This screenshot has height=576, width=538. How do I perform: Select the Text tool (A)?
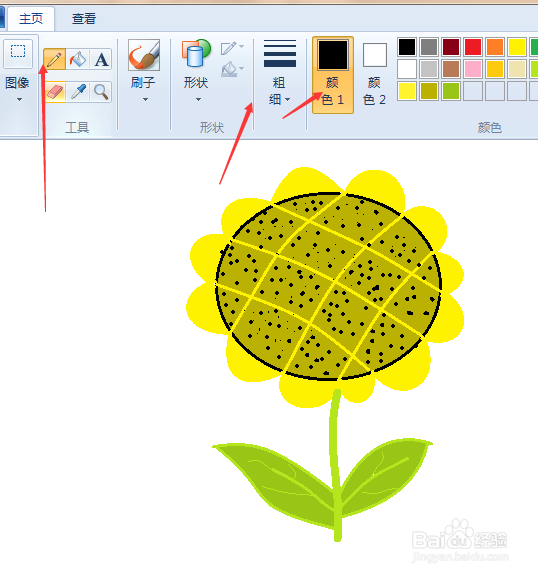coord(101,59)
